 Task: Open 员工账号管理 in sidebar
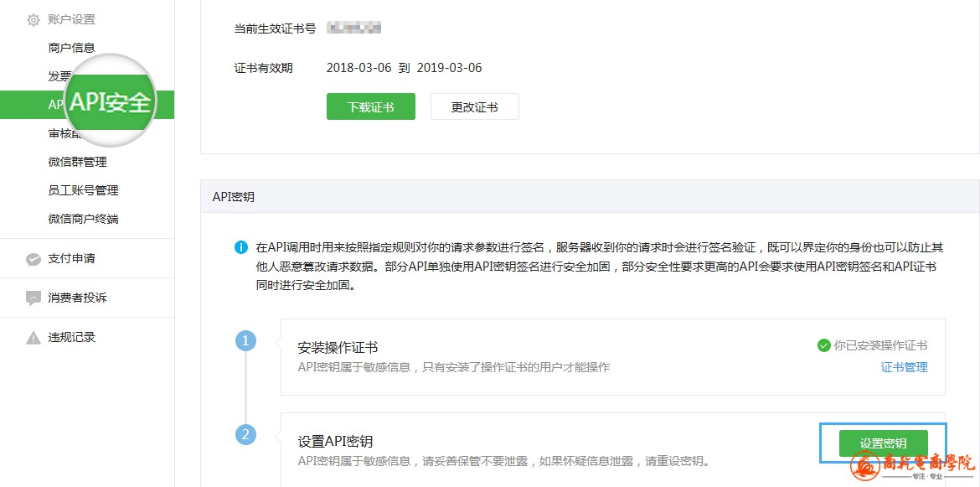coord(83,190)
